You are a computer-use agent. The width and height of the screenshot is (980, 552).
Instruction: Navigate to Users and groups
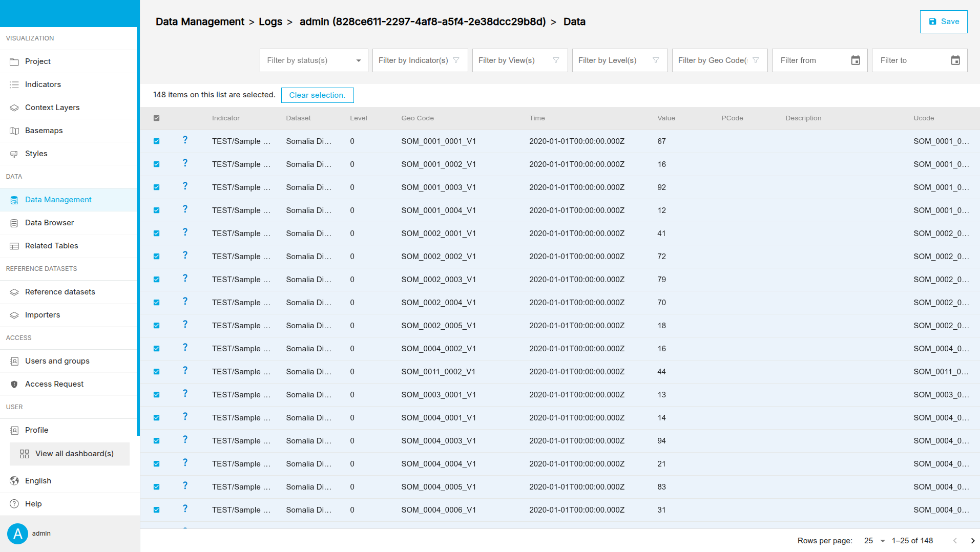point(57,361)
